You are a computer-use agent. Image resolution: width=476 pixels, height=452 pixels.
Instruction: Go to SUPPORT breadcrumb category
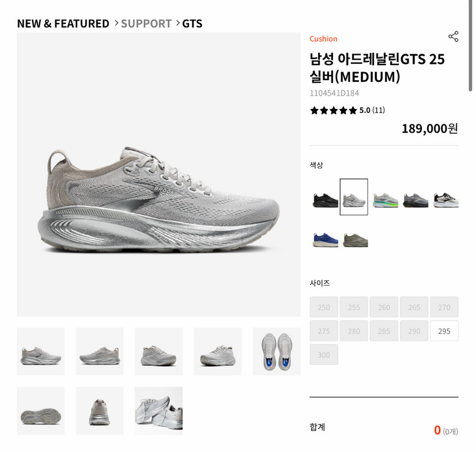click(x=146, y=24)
